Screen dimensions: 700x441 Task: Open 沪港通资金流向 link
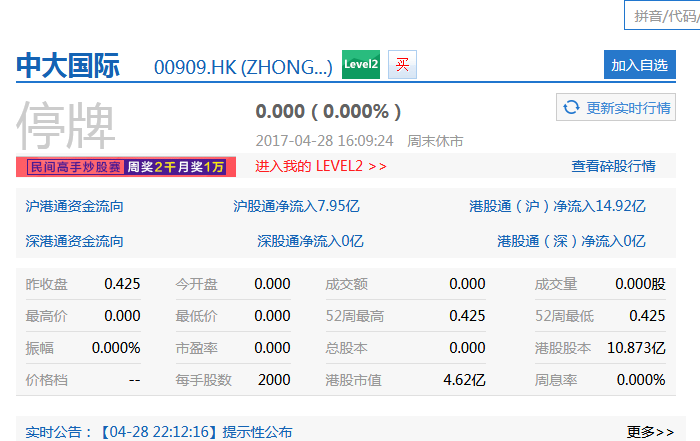[x=74, y=206]
